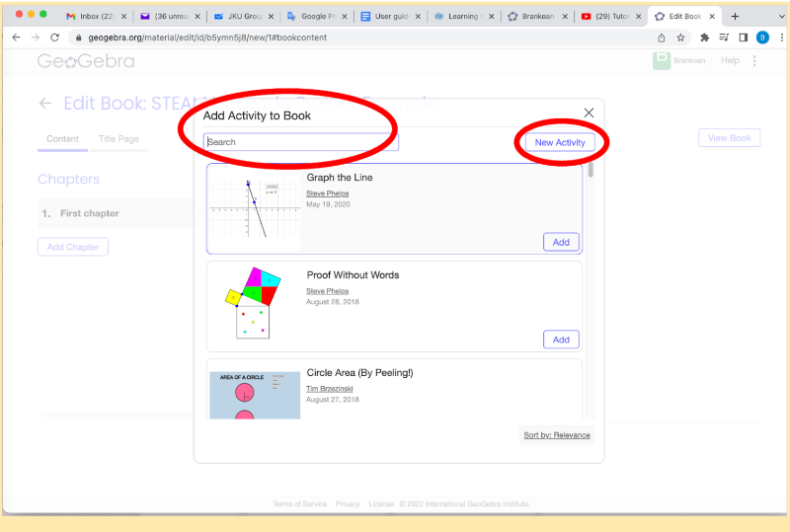790x532 pixels.
Task: Click the Brankoan green profile avatar
Action: pyautogui.click(x=662, y=60)
